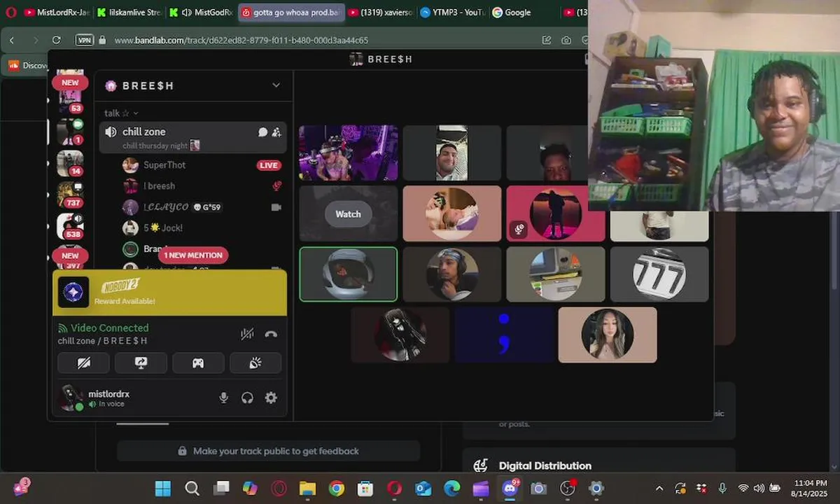Open Digital Distribution on BandLab page
This screenshot has height=504, width=840.
[545, 465]
